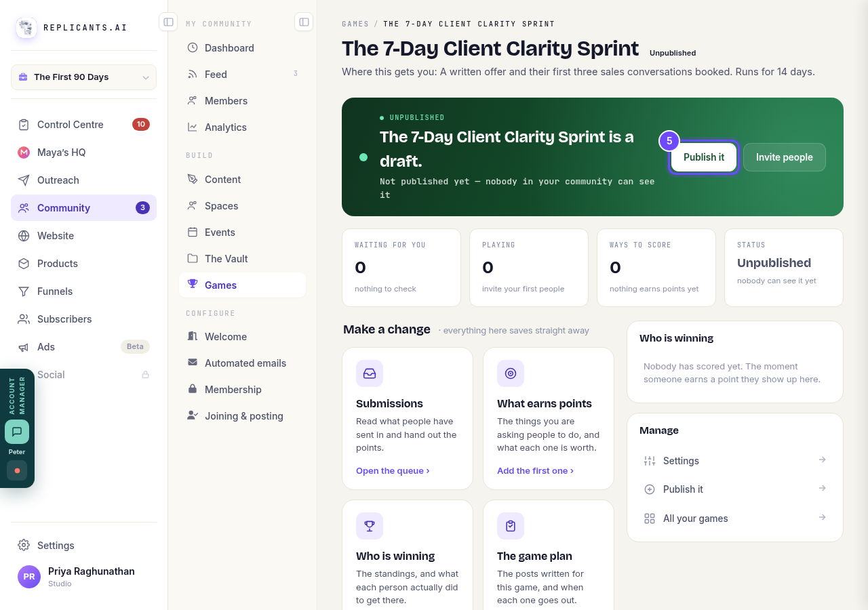The height and width of the screenshot is (610, 868).
Task: Click the Feed count 3 in community menu
Action: point(296,74)
